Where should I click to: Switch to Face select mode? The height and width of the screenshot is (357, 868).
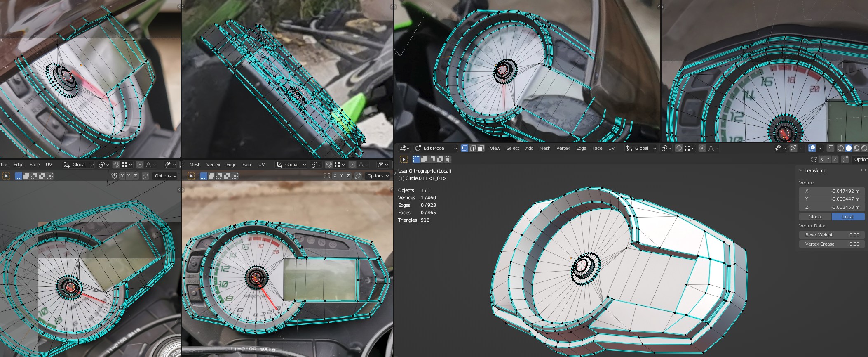click(481, 148)
